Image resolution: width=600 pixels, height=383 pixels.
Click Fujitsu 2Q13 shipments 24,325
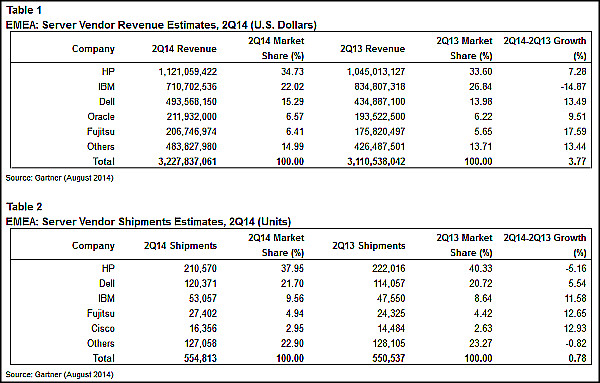[x=391, y=313]
